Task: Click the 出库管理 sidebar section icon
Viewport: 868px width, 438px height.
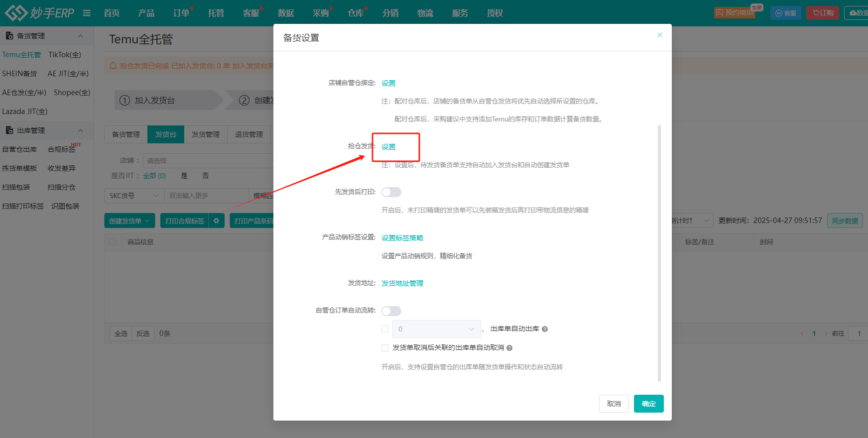Action: (9, 130)
